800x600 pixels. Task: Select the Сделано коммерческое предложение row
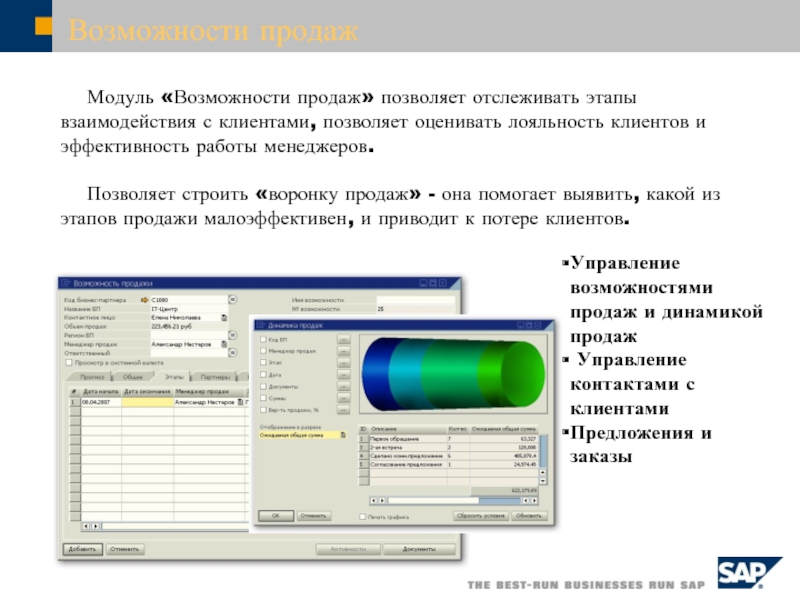(x=448, y=456)
